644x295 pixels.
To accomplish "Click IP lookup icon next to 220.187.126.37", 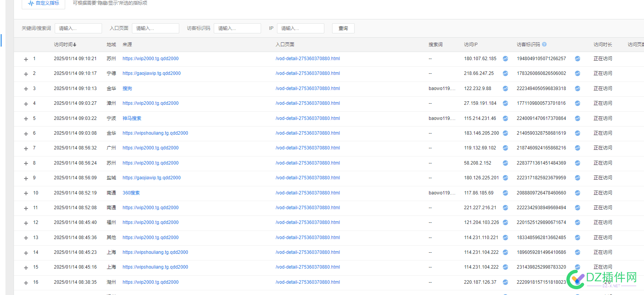I will point(506,282).
